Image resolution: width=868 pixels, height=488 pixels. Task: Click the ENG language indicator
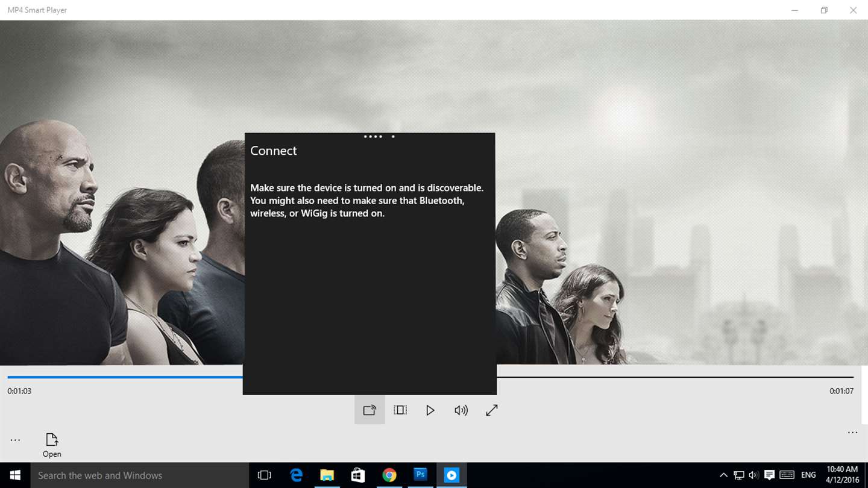[x=809, y=475]
